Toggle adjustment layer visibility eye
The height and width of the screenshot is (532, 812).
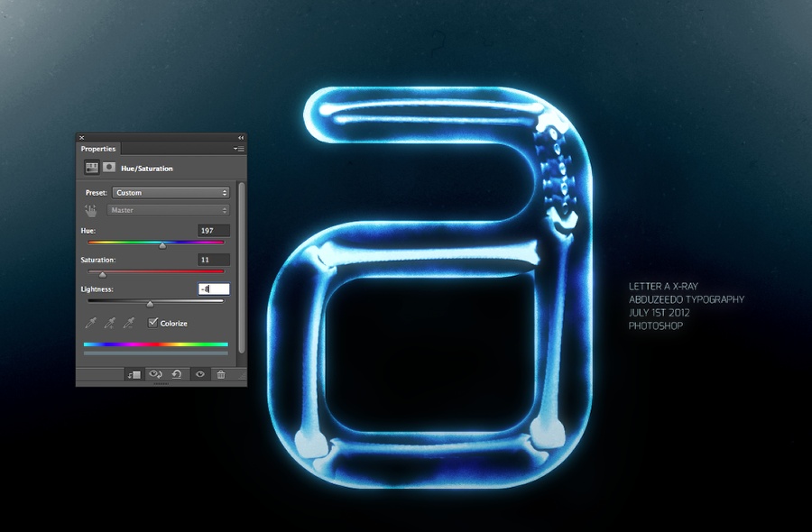(x=200, y=374)
